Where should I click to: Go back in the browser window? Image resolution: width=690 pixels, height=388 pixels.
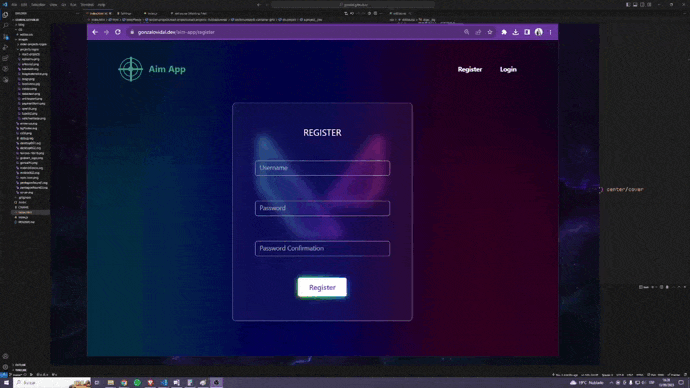point(95,32)
